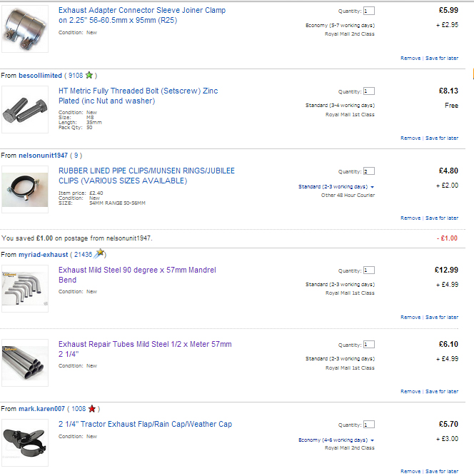Viewport: 474px width, 476px height.
Task: Remove the Exhaust Adapter Connector Sleeve item
Action: [x=410, y=58]
